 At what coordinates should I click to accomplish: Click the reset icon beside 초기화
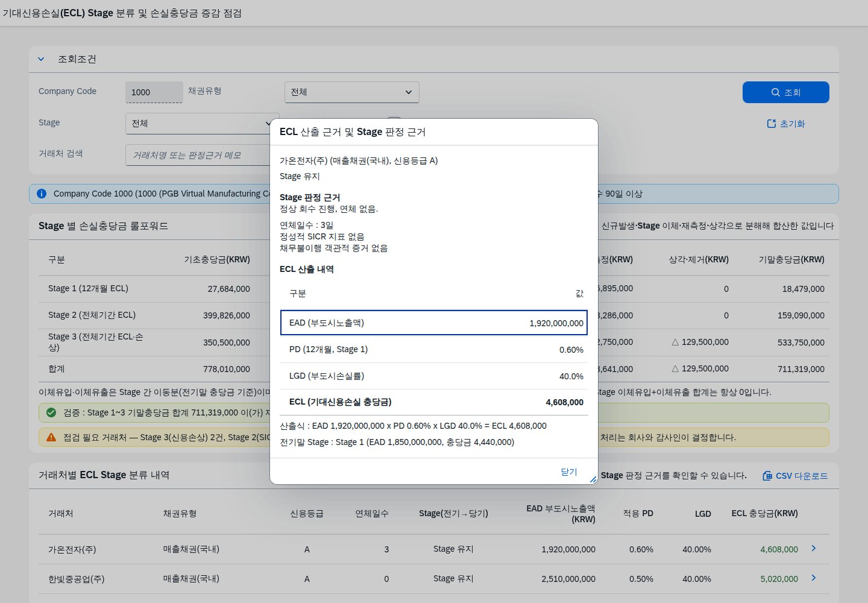click(x=771, y=124)
